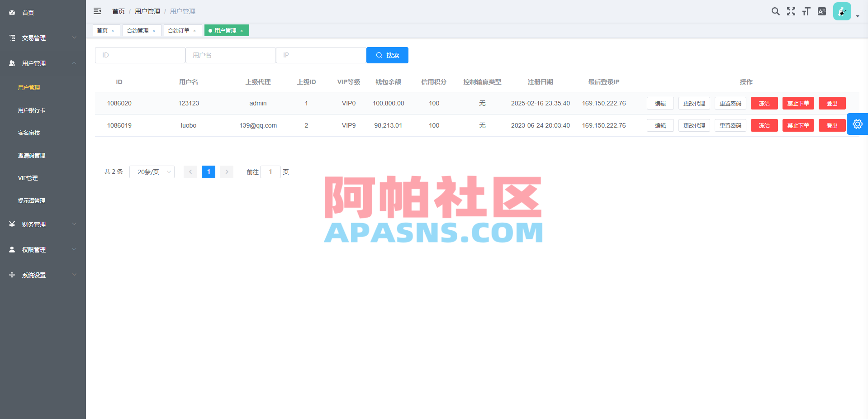Click 编辑 for user 1086020
Viewport: 868px width, 419px height.
point(660,103)
